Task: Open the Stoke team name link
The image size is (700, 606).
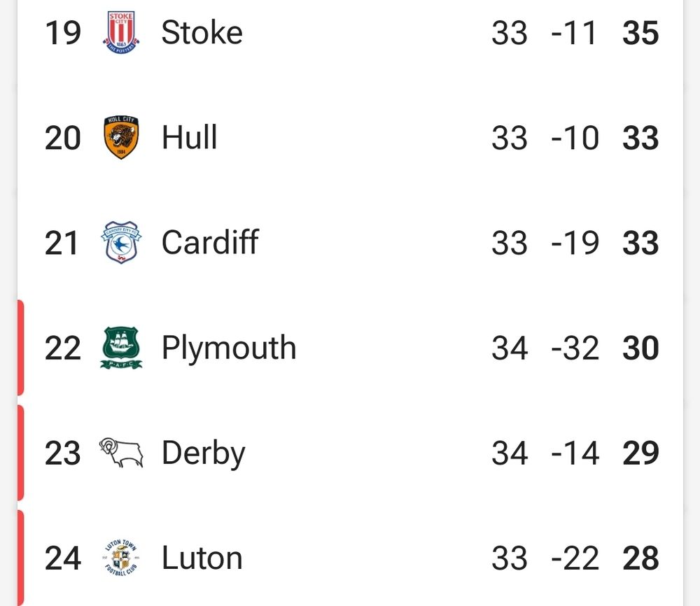Action: [x=202, y=32]
